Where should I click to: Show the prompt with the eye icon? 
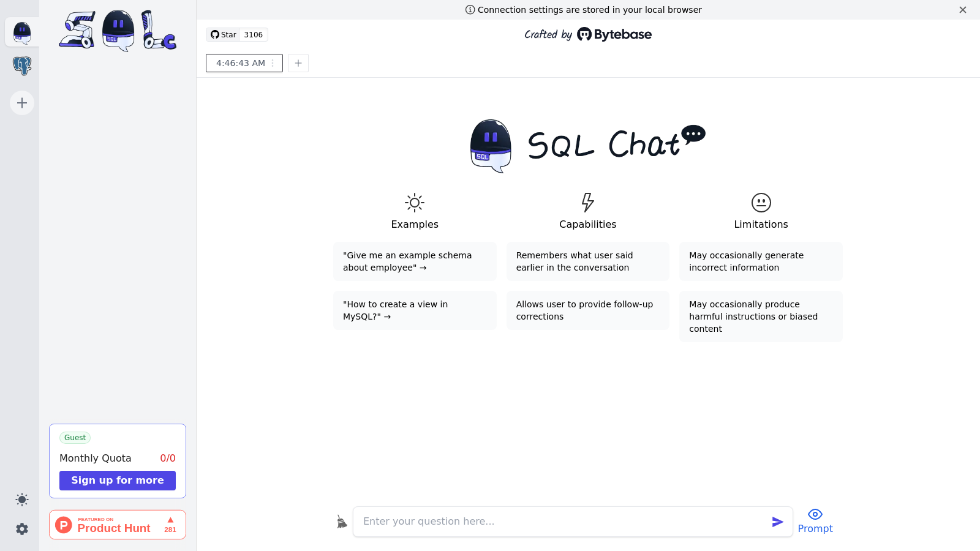point(815,514)
